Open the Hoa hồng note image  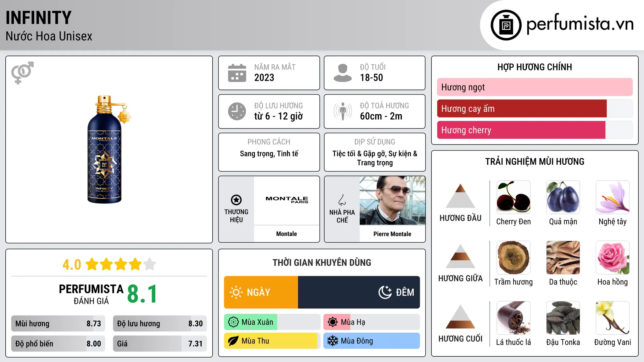tap(613, 257)
